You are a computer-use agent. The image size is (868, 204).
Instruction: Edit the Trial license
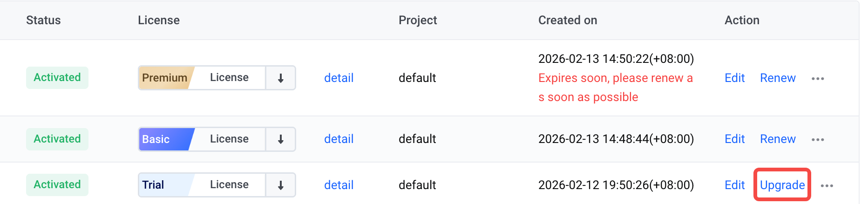734,185
